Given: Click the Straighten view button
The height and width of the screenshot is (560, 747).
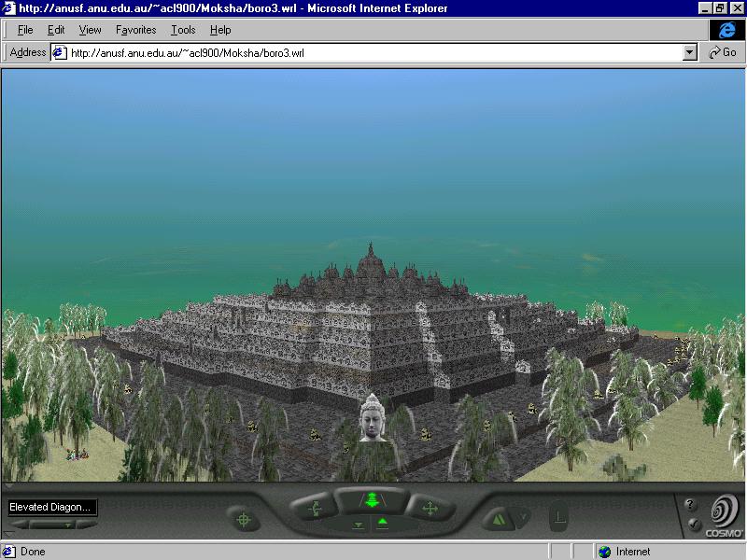Looking at the screenshot, I should (x=558, y=515).
